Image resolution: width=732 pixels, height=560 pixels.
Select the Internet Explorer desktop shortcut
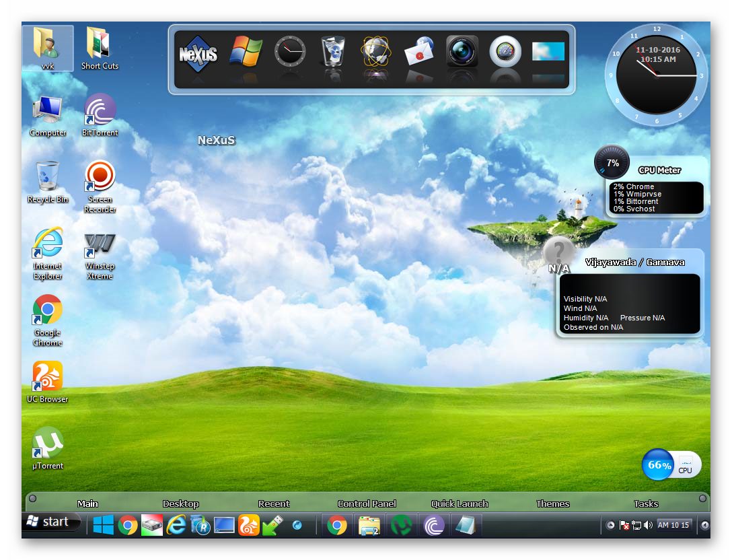point(48,254)
